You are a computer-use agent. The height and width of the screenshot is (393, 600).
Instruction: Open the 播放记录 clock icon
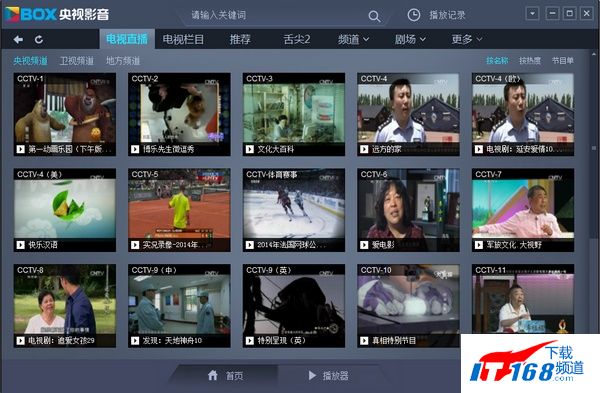[414, 15]
